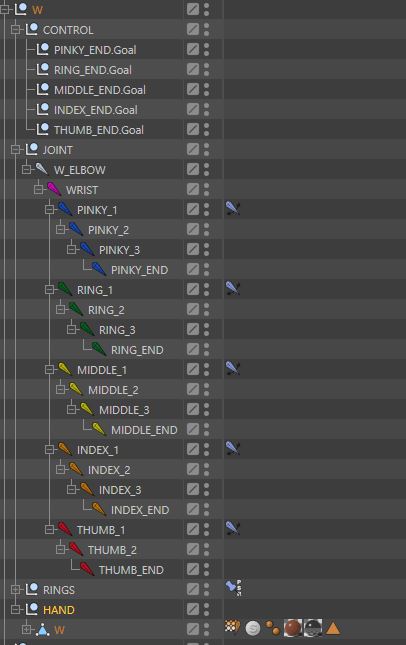
Task: Select the checkered UVW tag on W
Action: point(232,627)
